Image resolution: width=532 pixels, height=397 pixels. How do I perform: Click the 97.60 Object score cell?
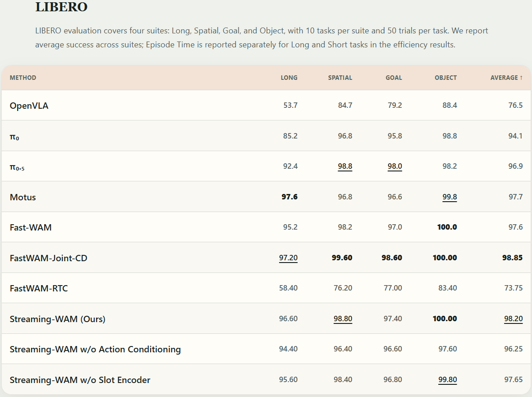point(448,349)
